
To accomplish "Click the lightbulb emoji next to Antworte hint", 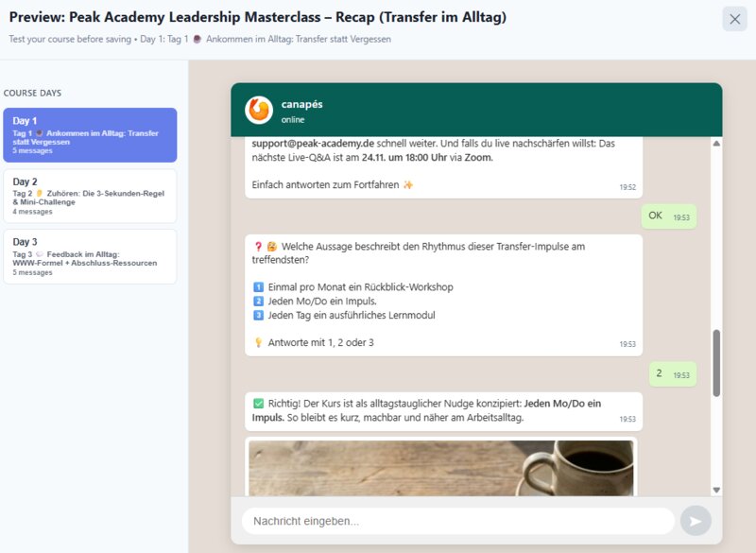I will pyautogui.click(x=258, y=342).
